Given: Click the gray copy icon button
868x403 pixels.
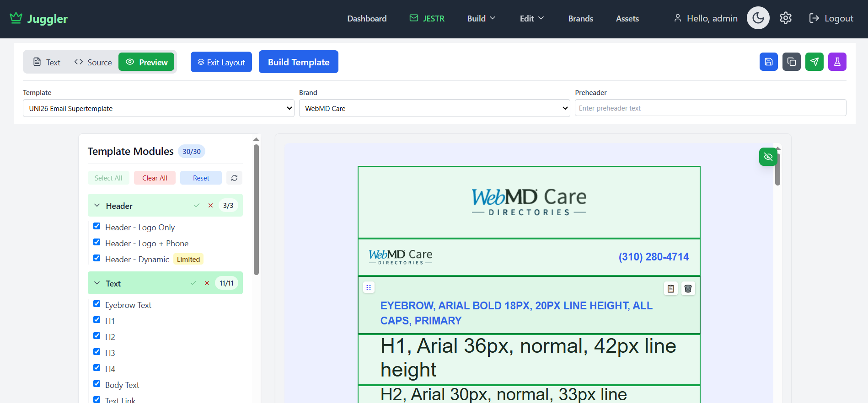Looking at the screenshot, I should [x=791, y=62].
